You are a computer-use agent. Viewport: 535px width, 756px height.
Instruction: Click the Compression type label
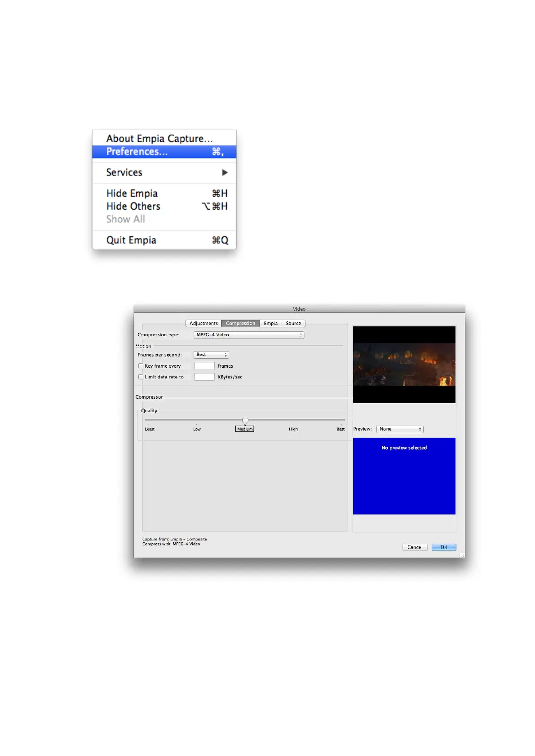pos(158,335)
